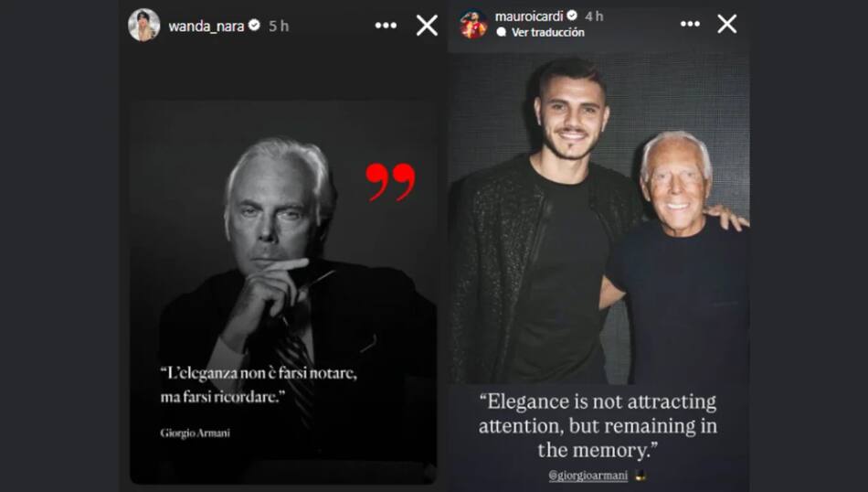Close the mauroicardi story

(x=727, y=24)
